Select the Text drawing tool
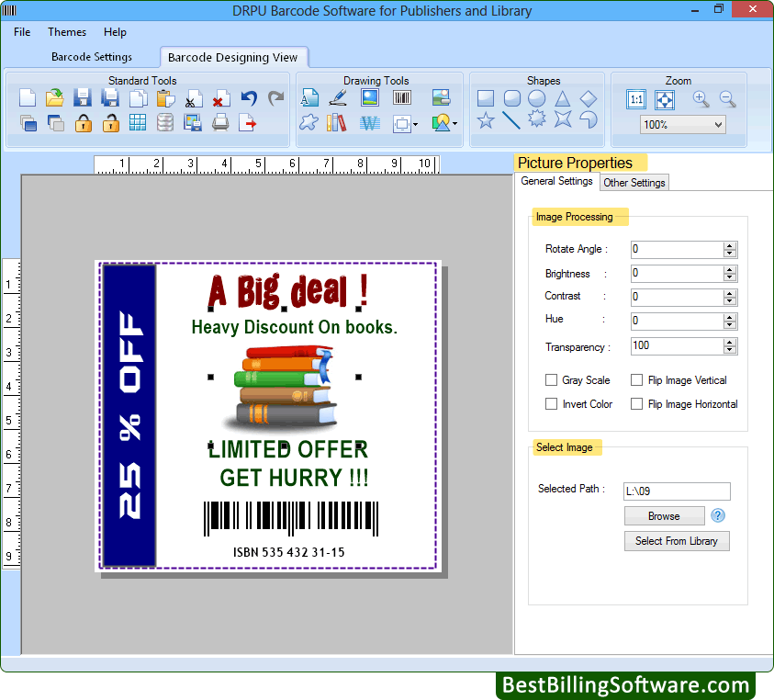This screenshot has width=774, height=700. (309, 97)
